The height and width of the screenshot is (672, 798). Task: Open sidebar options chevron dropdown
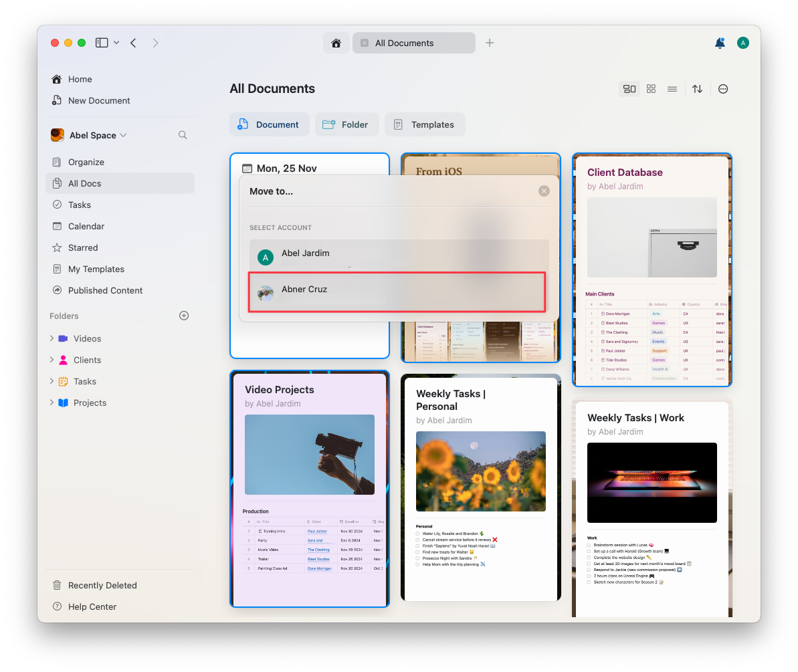pos(116,43)
